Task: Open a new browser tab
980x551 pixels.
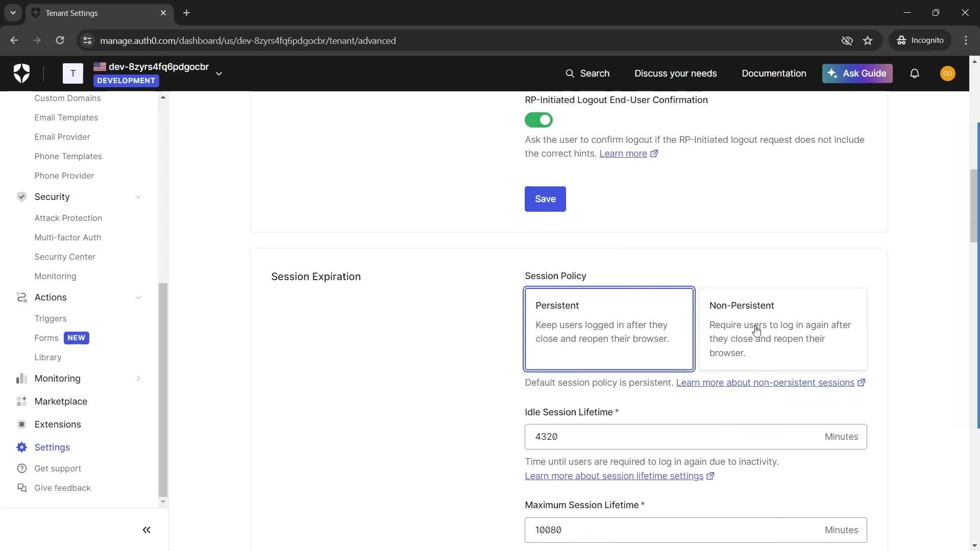Action: pos(187,13)
